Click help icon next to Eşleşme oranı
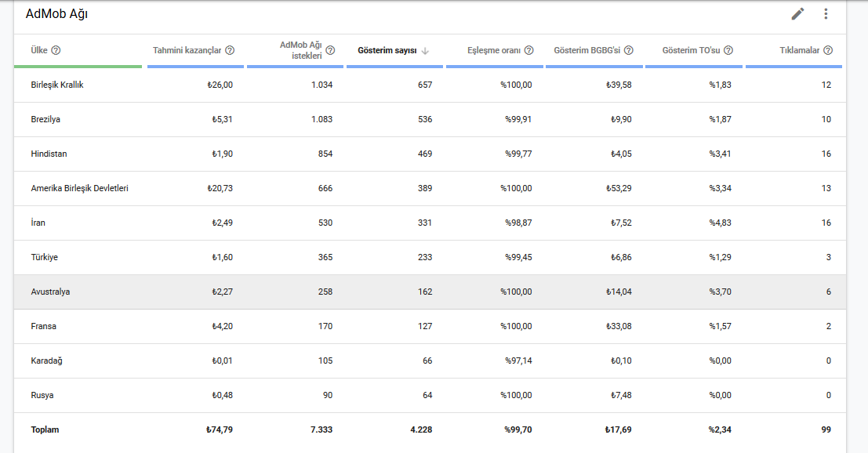This screenshot has width=868, height=453. [x=529, y=50]
